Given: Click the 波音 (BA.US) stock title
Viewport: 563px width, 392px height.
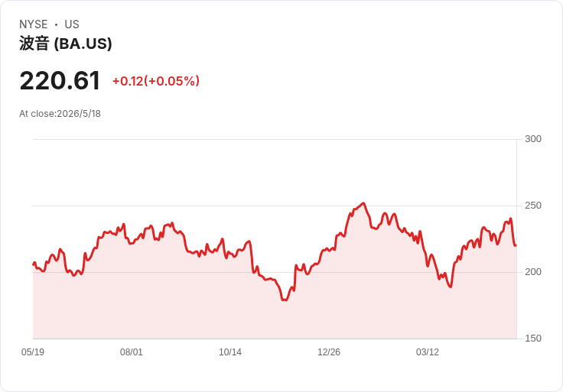Looking at the screenshot, I should tap(66, 44).
